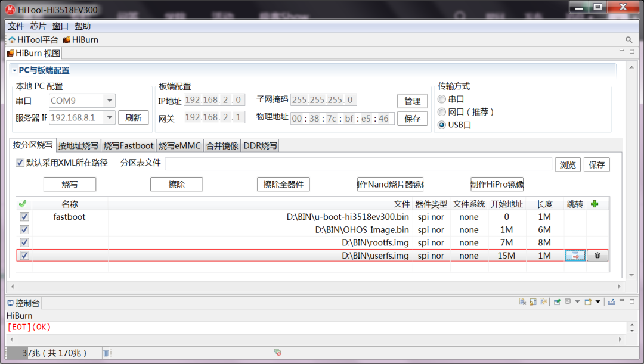
Task: Click the search magnifier icon
Action: coord(629,40)
